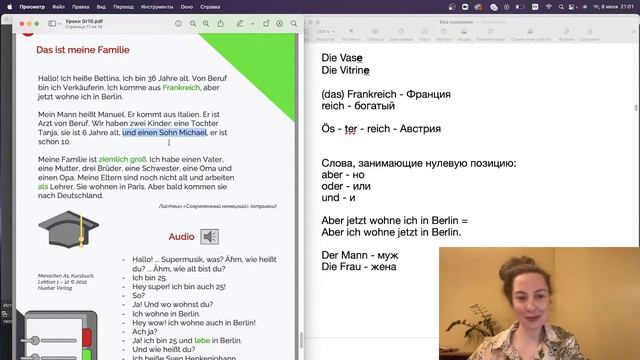This screenshot has width=640, height=360.
Task: Click the green word als in the PDF
Action: click(x=43, y=187)
